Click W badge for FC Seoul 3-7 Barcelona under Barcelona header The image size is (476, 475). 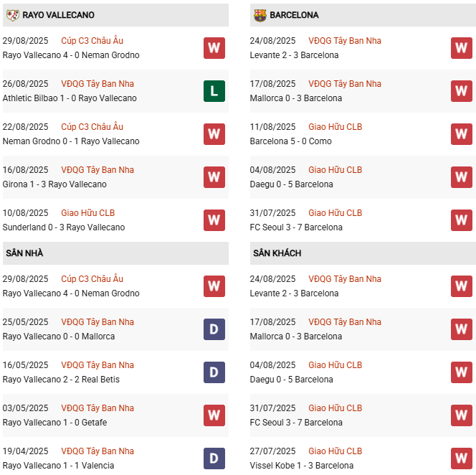coord(461,220)
